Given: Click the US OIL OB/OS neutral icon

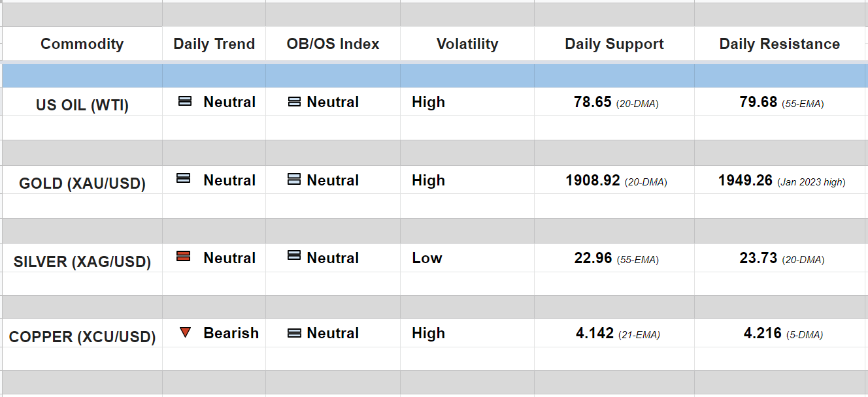Looking at the screenshot, I should (294, 102).
